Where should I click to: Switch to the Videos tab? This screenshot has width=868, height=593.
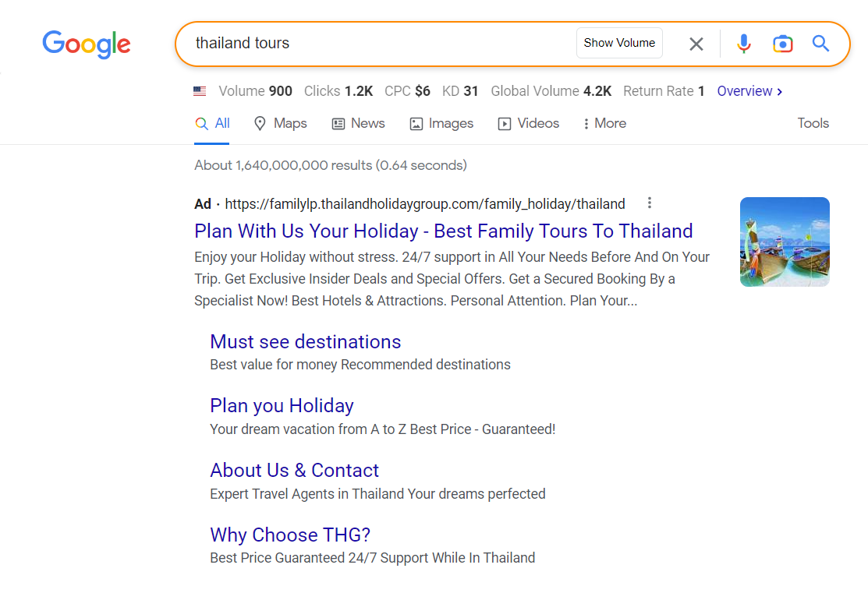point(529,123)
